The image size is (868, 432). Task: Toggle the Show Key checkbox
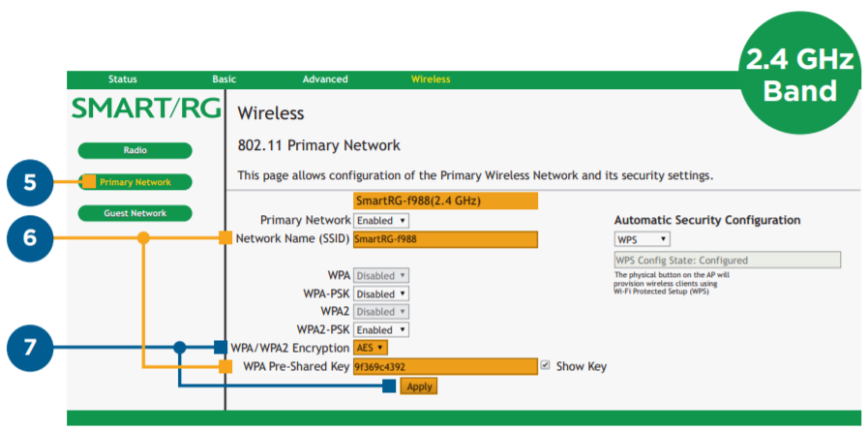[x=545, y=365]
